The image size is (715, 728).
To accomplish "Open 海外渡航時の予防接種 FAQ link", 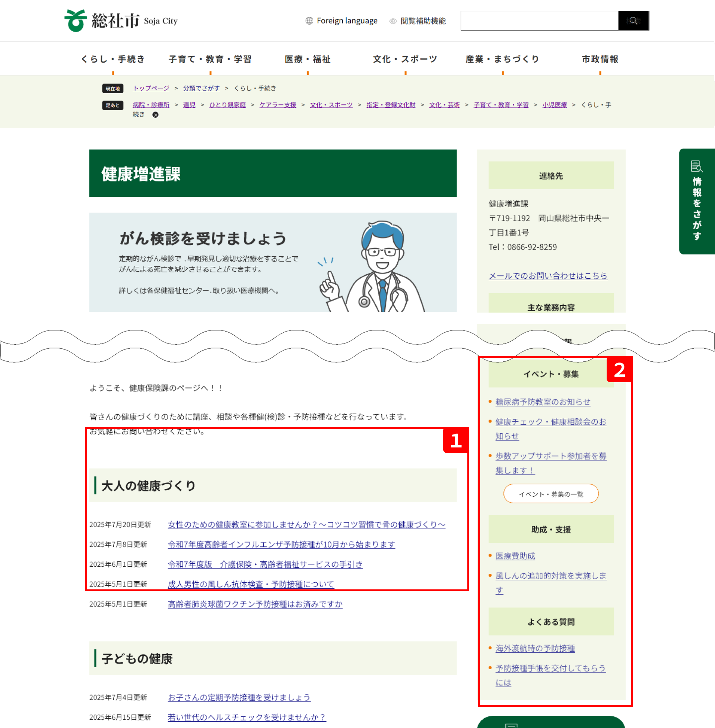I will [x=535, y=648].
